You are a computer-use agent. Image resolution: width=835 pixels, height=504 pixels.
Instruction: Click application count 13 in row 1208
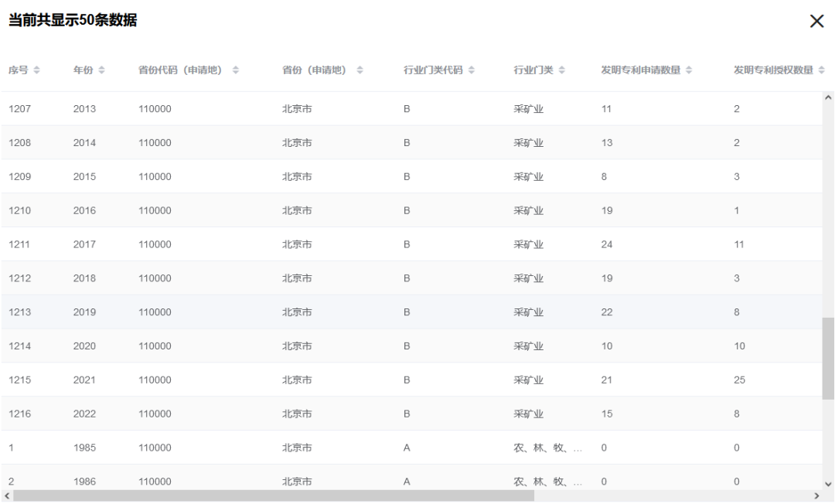click(x=607, y=143)
